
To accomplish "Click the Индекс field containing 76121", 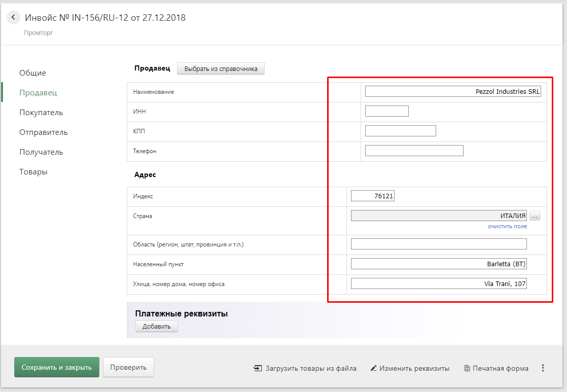I will pos(372,196).
